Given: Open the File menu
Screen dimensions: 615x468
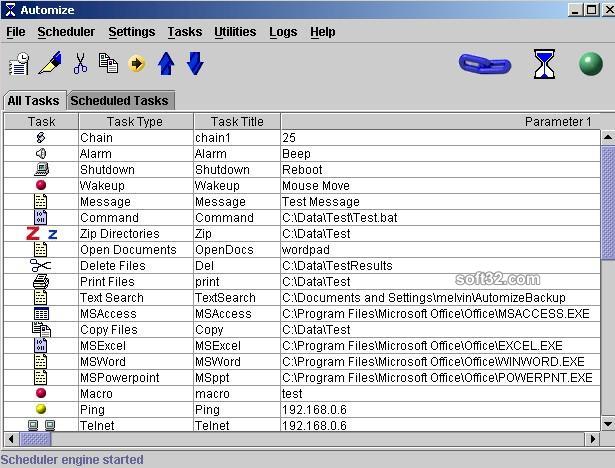Looking at the screenshot, I should tap(16, 32).
